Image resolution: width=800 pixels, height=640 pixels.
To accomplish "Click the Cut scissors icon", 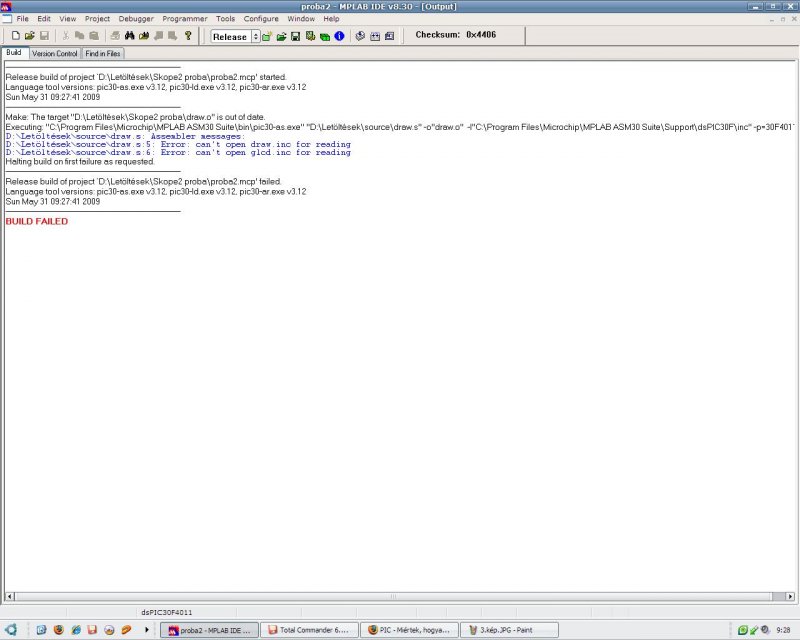I will [x=65, y=36].
